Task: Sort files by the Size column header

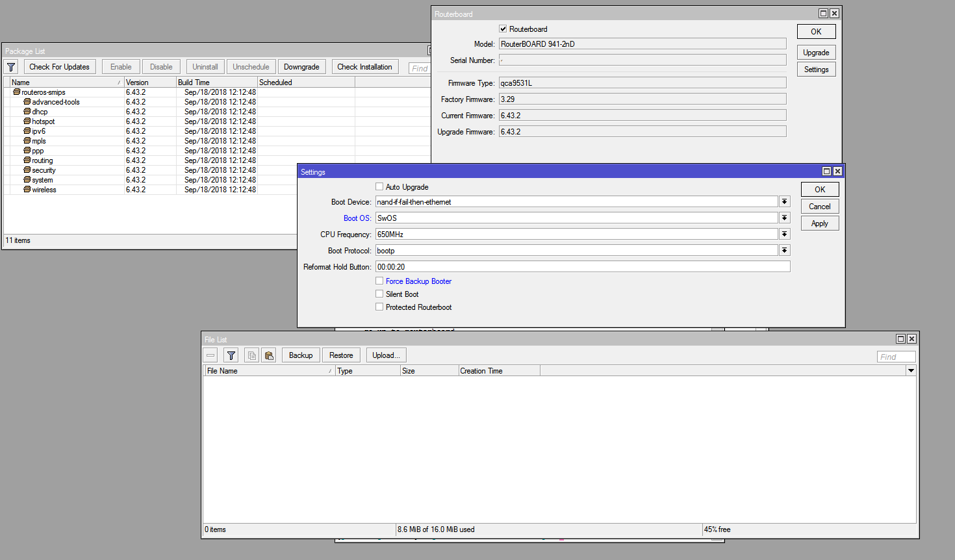Action: coord(429,371)
